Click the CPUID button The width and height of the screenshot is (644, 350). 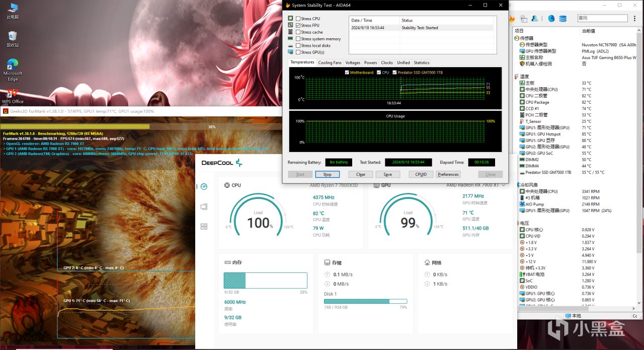point(421,174)
